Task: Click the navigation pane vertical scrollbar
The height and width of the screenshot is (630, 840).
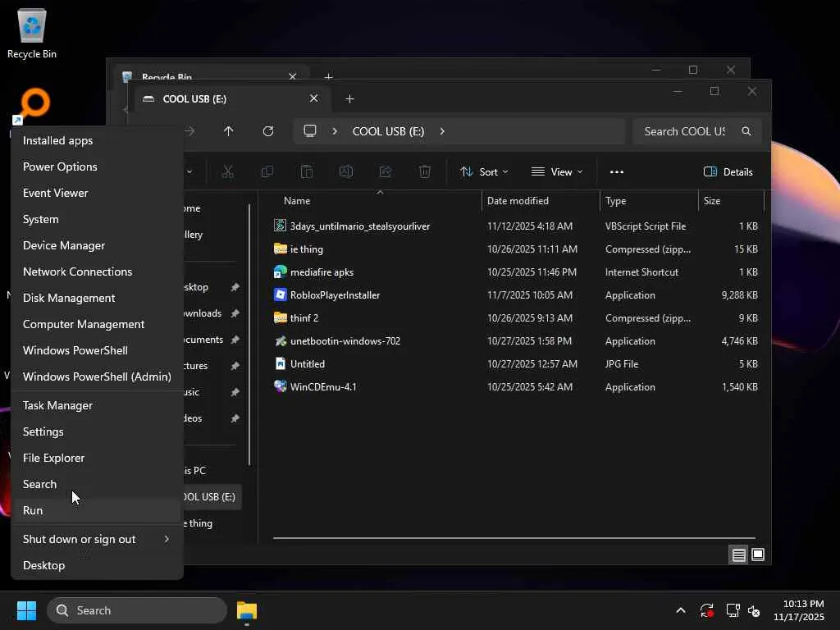Action: (x=249, y=335)
